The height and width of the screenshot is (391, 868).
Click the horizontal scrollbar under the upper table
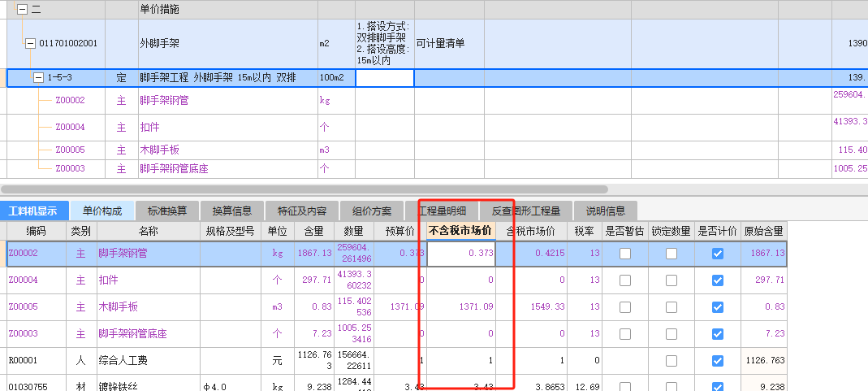click(x=304, y=189)
